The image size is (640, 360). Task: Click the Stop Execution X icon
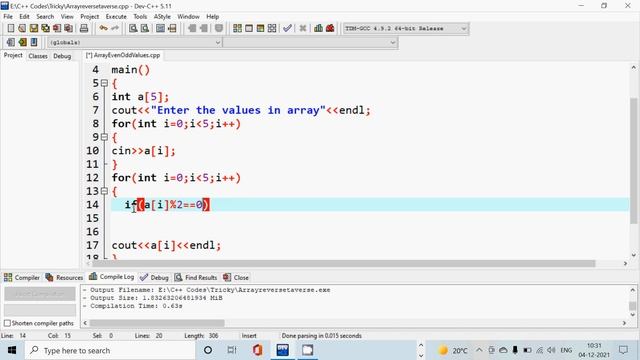coord(302,28)
